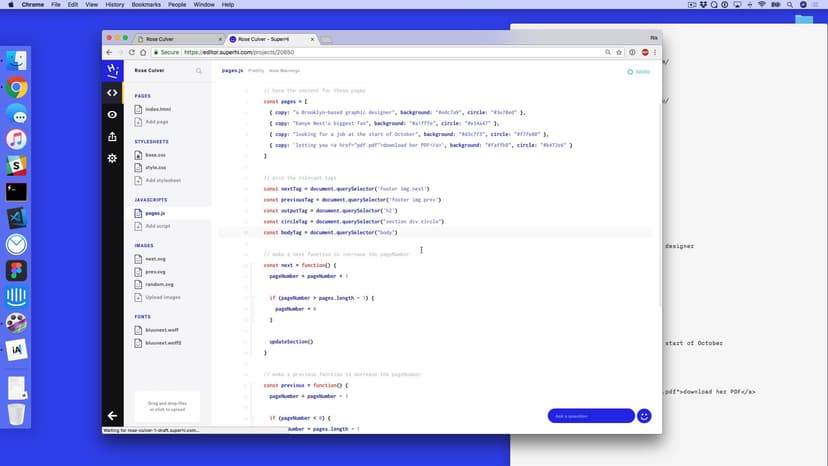Screen dimensions: 828x466
Task: Click the drag and drop upload area
Action: click(167, 406)
